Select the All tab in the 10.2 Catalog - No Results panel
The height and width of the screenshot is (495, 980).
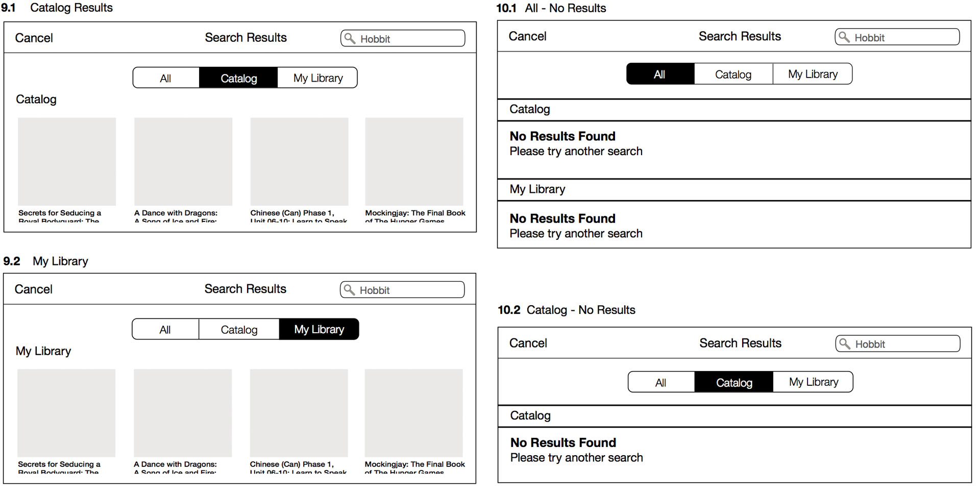pos(661,382)
